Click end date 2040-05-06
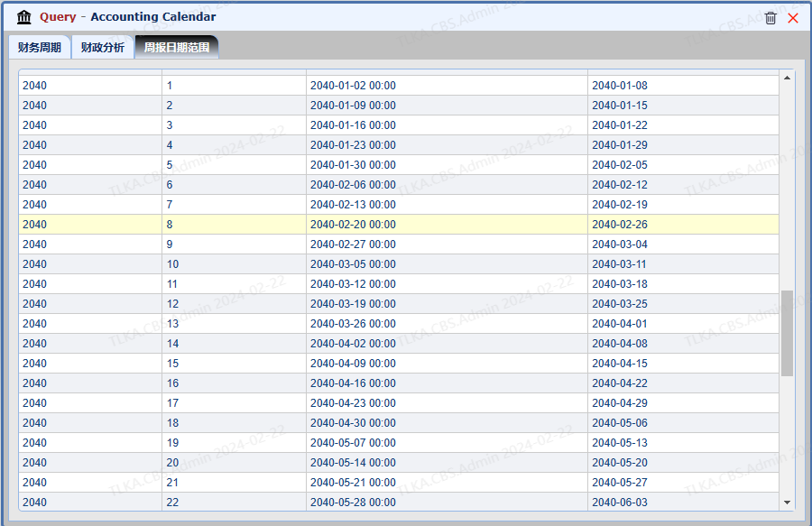 [x=683, y=423]
